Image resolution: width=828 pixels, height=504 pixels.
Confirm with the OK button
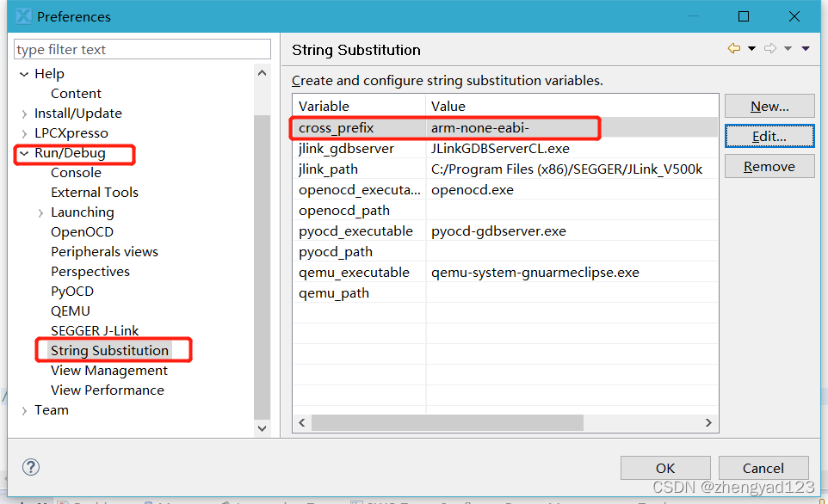point(664,468)
